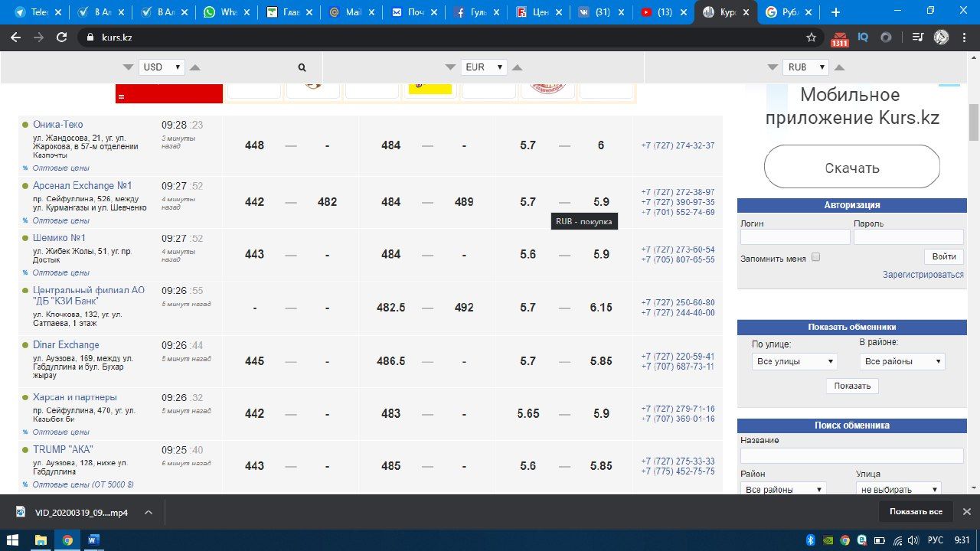The image size is (980, 551).
Task: Sort USD column ascending arrow
Action: (195, 67)
